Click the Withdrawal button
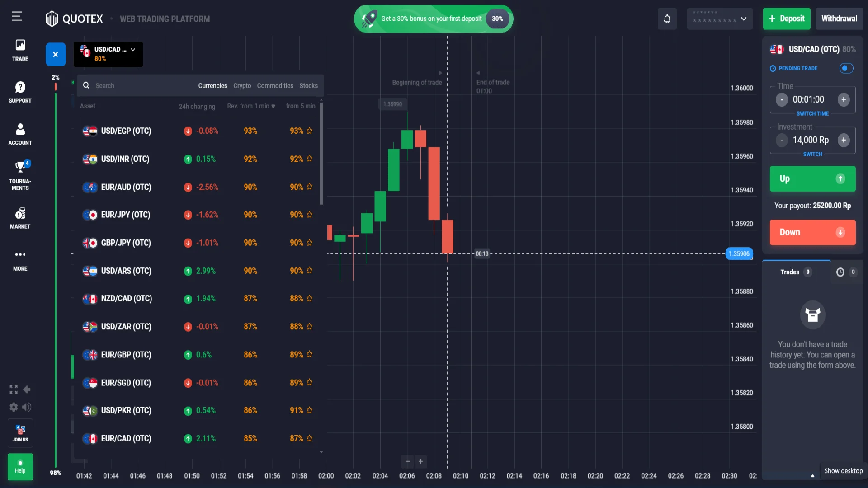The width and height of the screenshot is (868, 488). (839, 19)
